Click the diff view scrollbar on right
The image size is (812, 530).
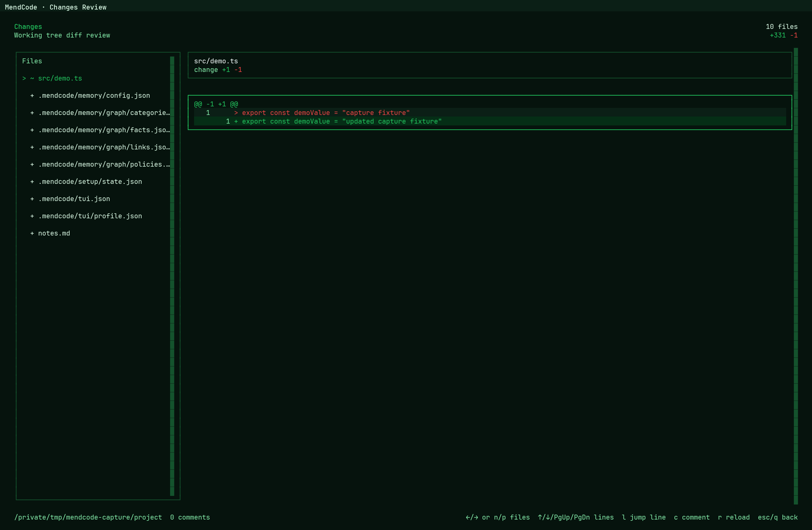pyautogui.click(x=796, y=276)
